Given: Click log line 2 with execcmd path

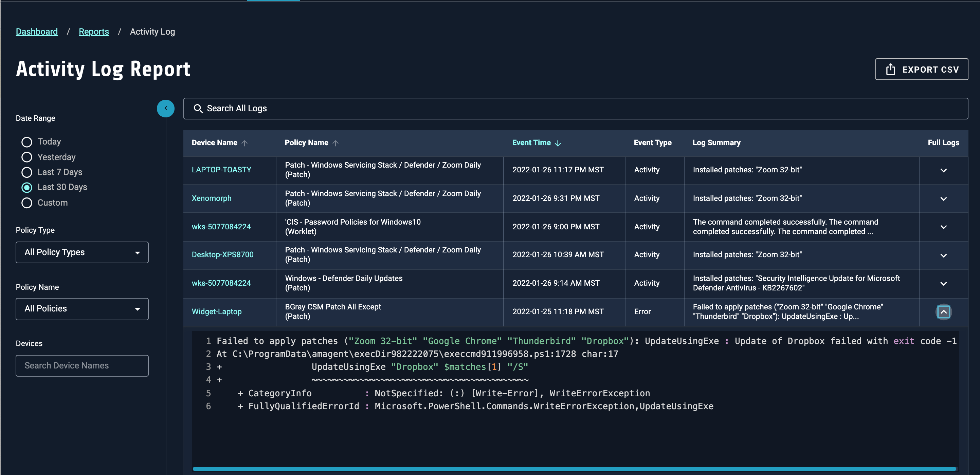Looking at the screenshot, I should click(x=417, y=354).
